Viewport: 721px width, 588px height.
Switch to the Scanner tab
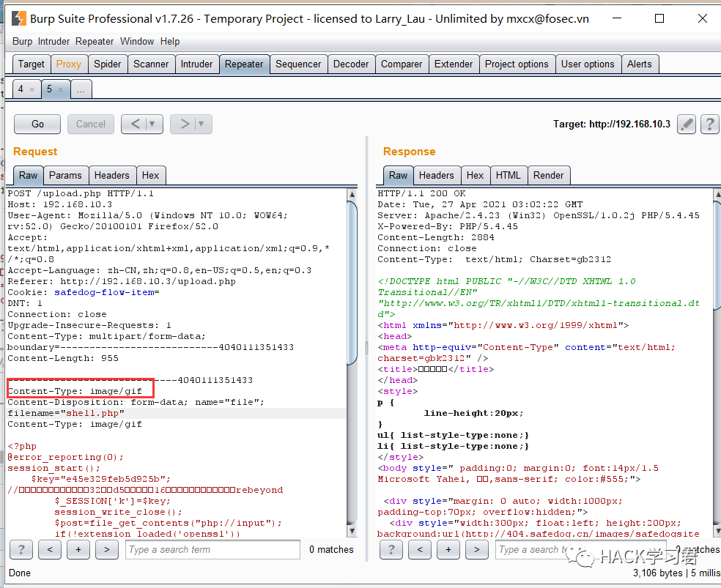click(151, 64)
